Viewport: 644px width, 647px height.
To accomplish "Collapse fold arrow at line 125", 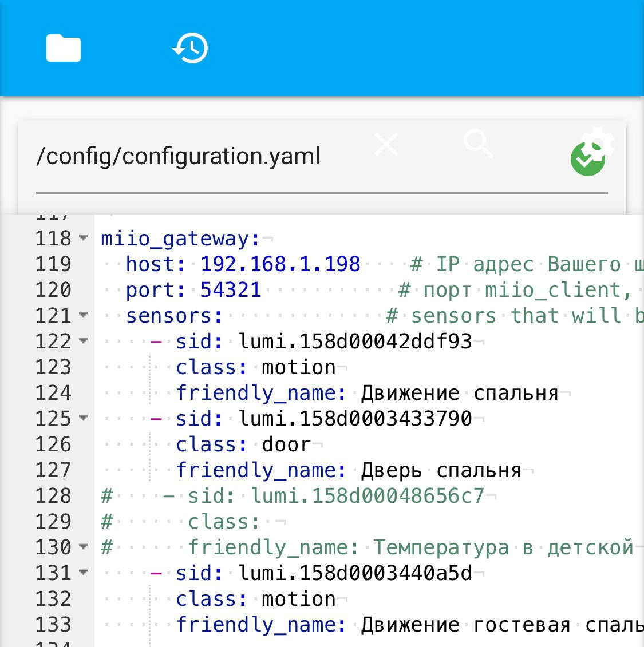I will pyautogui.click(x=84, y=418).
